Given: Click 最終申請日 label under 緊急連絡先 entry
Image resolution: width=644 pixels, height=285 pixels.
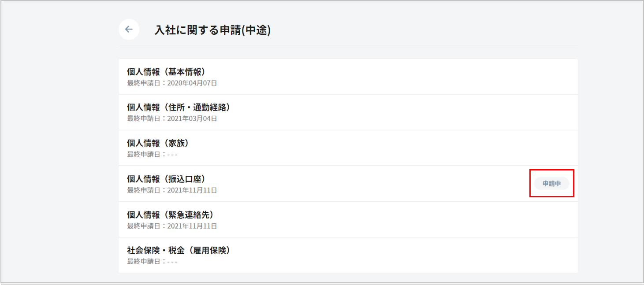Looking at the screenshot, I should (145, 226).
